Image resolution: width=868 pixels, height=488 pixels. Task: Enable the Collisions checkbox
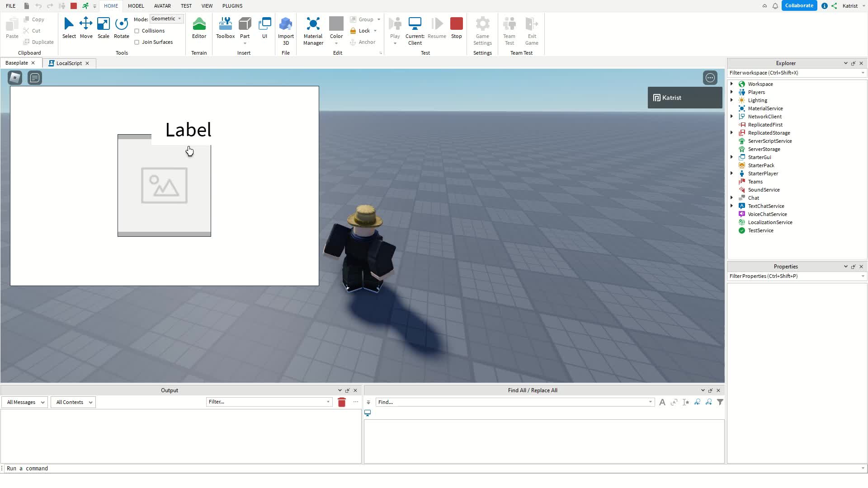(137, 30)
